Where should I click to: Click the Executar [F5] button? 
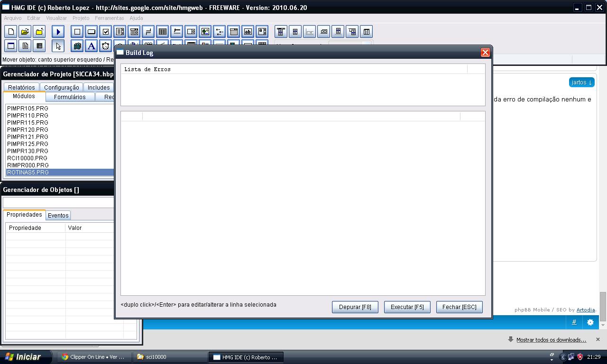point(407,307)
